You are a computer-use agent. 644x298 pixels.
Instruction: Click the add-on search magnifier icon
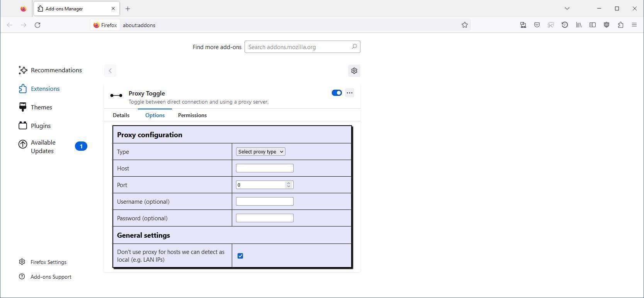coord(354,47)
